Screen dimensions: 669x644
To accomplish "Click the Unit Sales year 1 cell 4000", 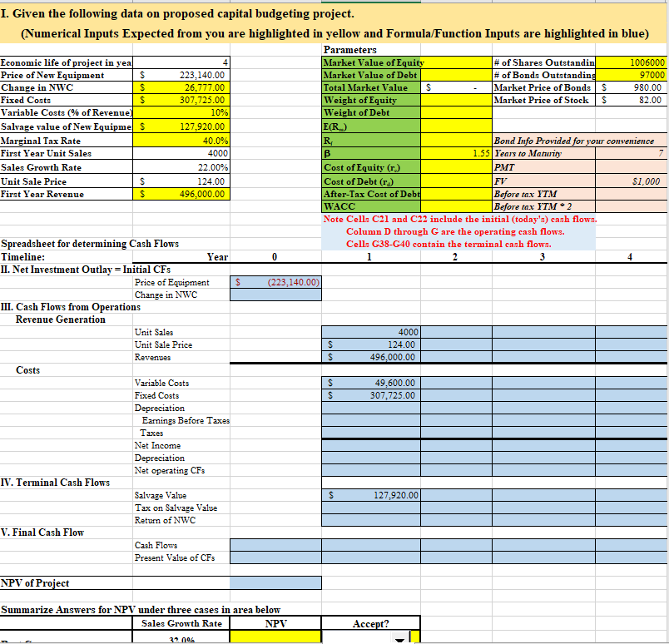I will pyautogui.click(x=371, y=332).
